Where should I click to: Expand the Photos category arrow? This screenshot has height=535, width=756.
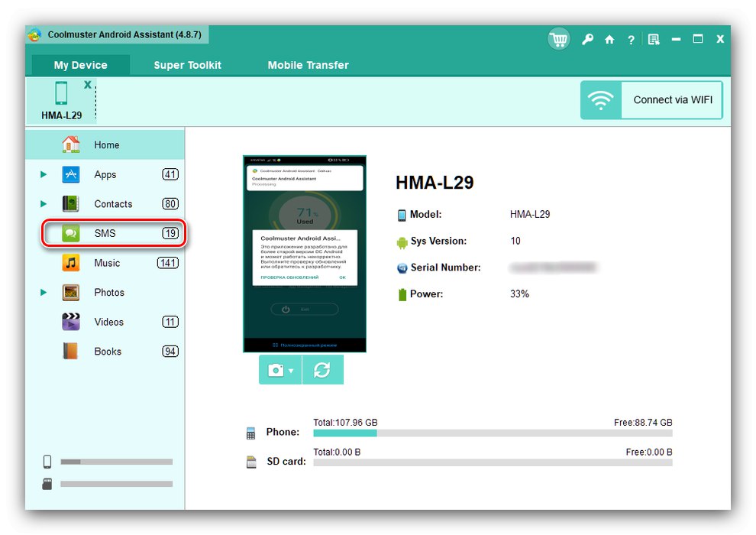click(x=44, y=293)
